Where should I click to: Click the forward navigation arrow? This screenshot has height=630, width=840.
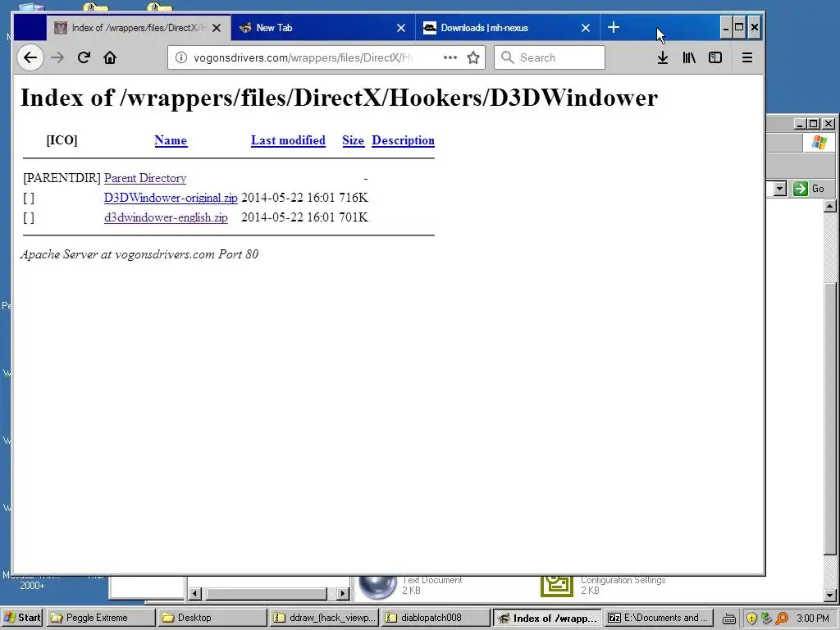57,57
